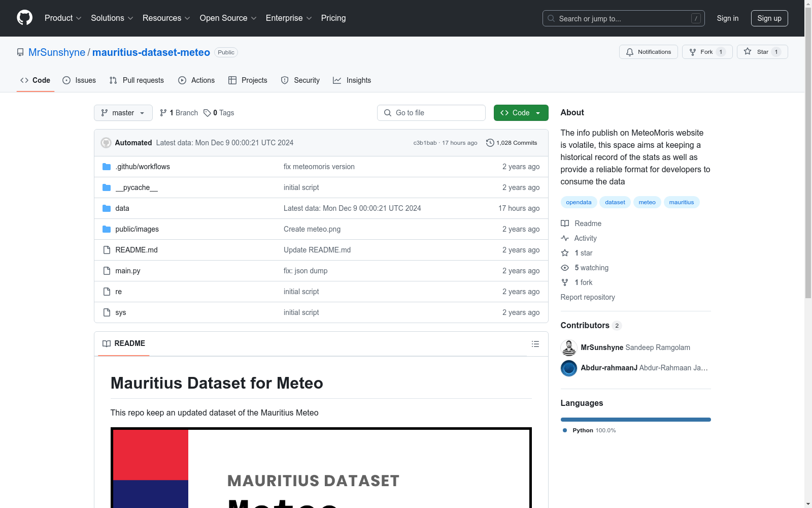This screenshot has width=812, height=508.
Task: Click the Python language bar
Action: pos(636,420)
